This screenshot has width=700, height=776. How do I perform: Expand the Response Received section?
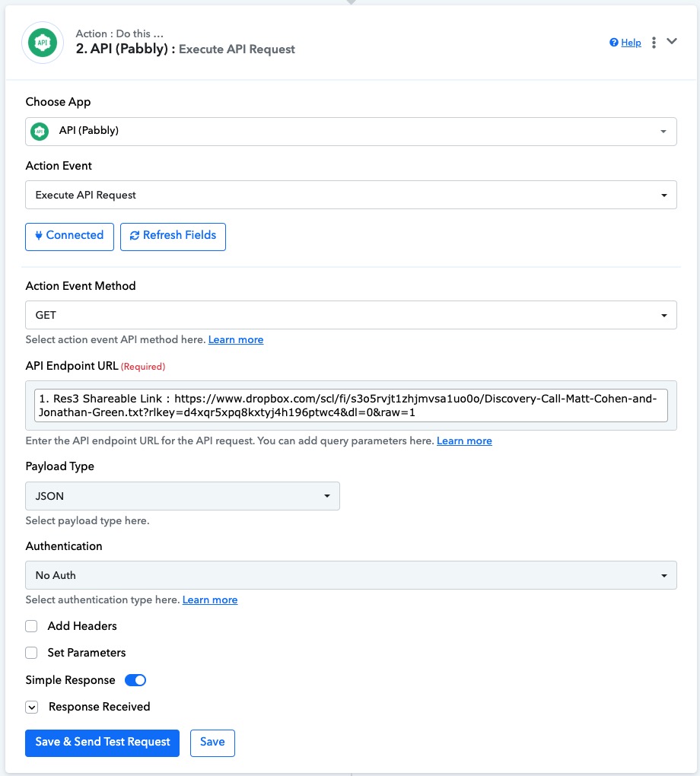coord(32,708)
